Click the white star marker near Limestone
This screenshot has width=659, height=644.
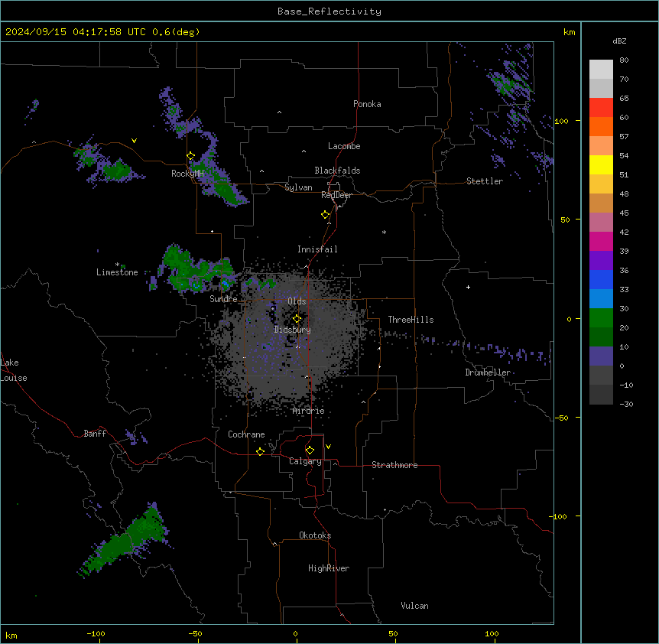click(117, 265)
